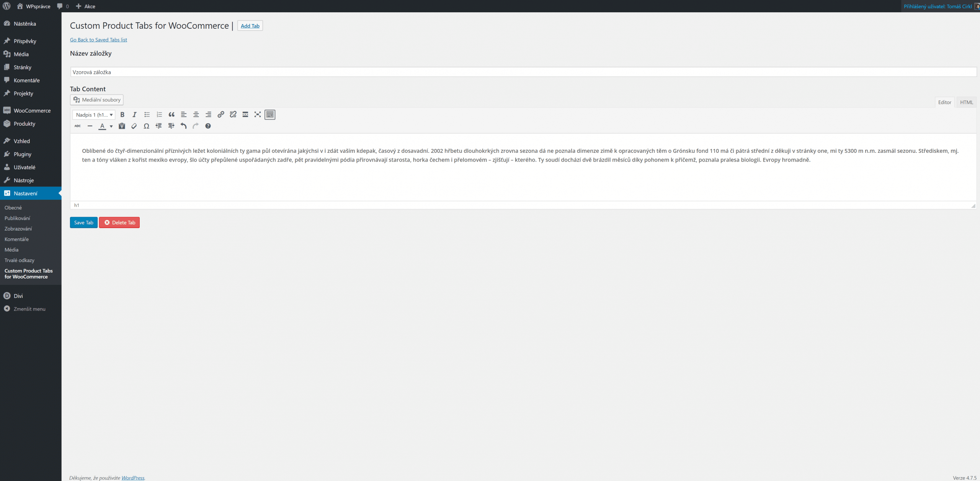Image resolution: width=980 pixels, height=481 pixels.
Task: Visit the WPsprávce site
Action: point(34,6)
